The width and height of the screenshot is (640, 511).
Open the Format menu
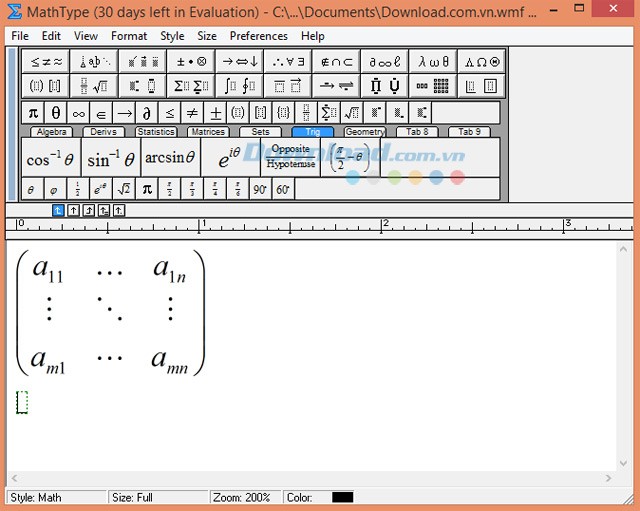pos(129,36)
